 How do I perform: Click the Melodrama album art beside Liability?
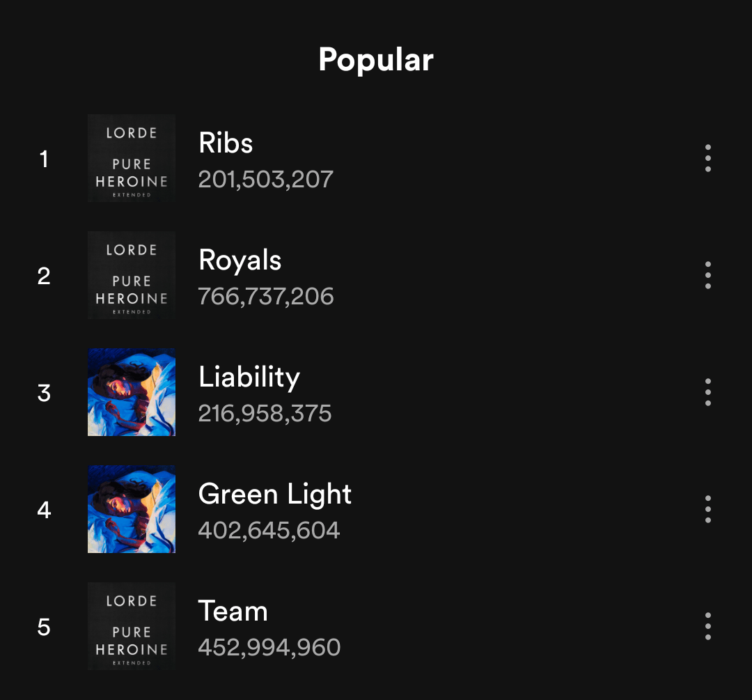(132, 392)
